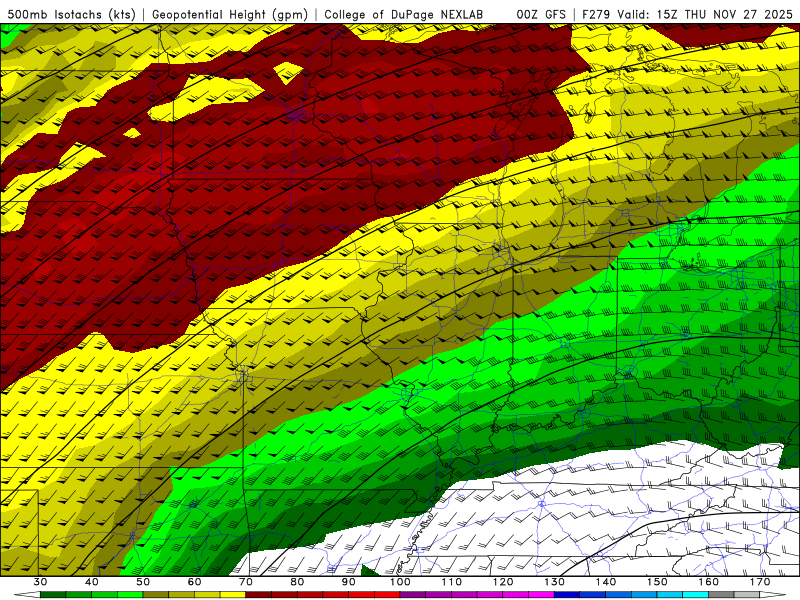Viewport: 800px width, 600px height.
Task: Click the dark blue 130-135 kt legend swatch
Action: pyautogui.click(x=567, y=595)
